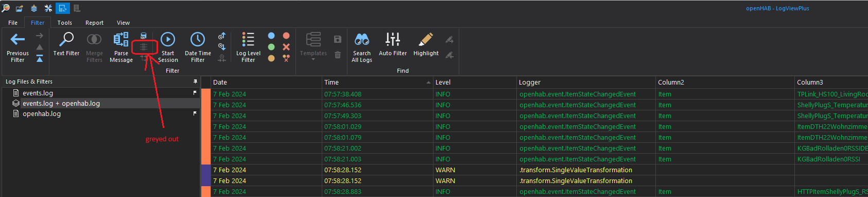Viewport: 868px width, 197px height.
Task: Click the open file quick access icon
Action: coord(20,8)
